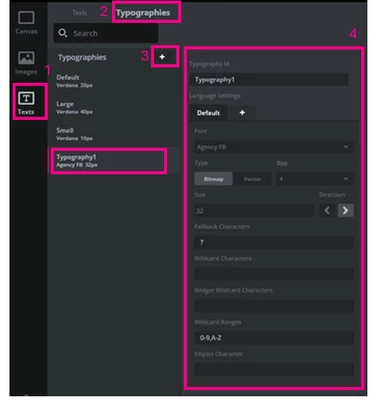The height and width of the screenshot is (400, 375).
Task: Click the Wildcard Characters field
Action: click(x=274, y=274)
